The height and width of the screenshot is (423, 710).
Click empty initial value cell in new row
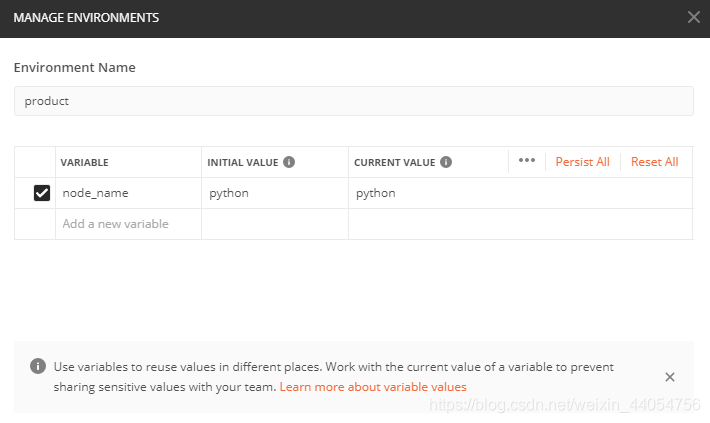coord(274,224)
